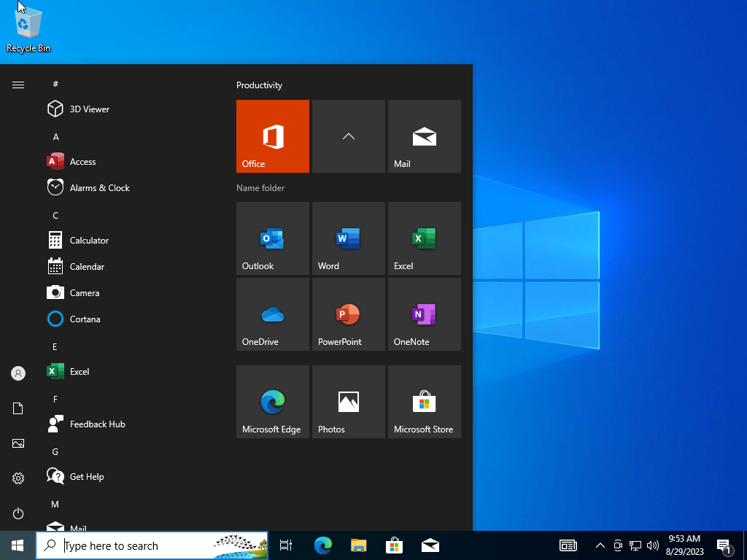Image resolution: width=747 pixels, height=560 pixels.
Task: Open the Photos tile
Action: [x=348, y=402]
